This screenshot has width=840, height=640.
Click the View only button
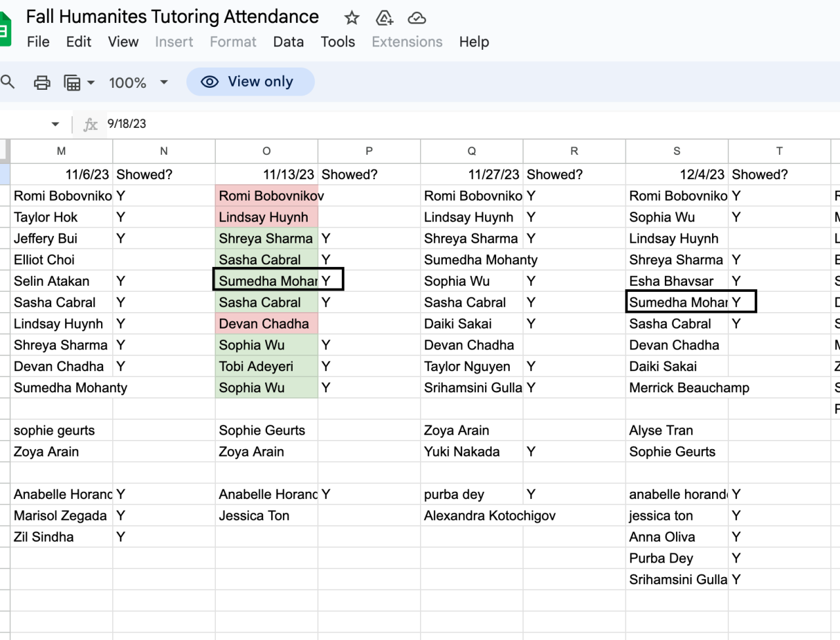[x=250, y=82]
